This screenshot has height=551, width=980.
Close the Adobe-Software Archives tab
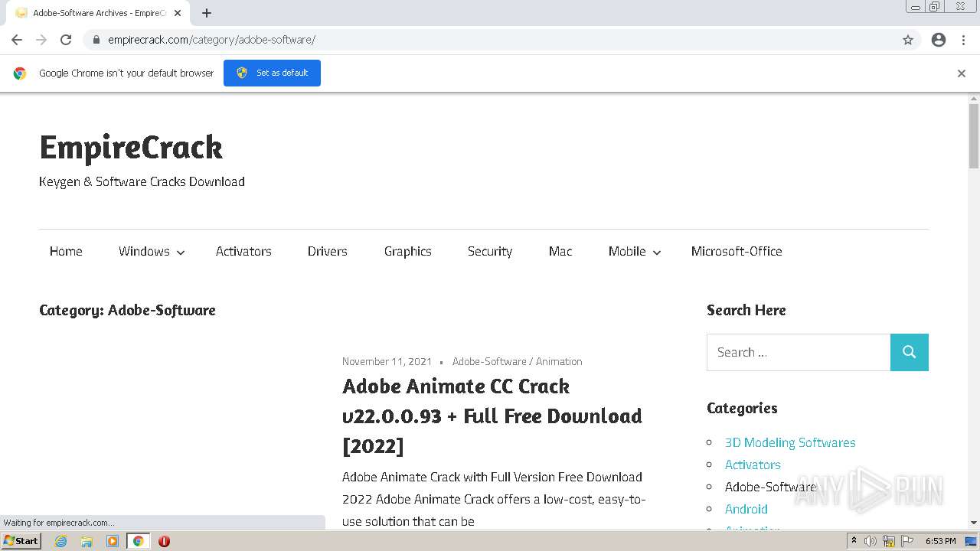178,13
